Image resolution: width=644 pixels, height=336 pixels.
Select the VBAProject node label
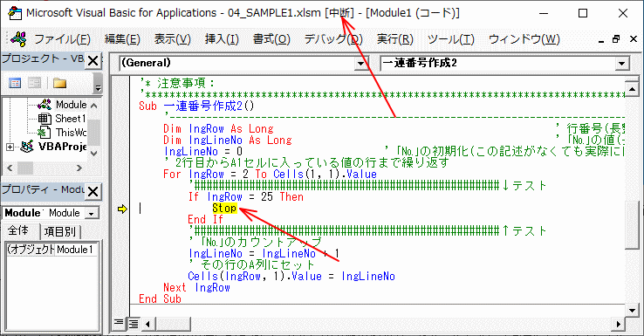pos(63,147)
